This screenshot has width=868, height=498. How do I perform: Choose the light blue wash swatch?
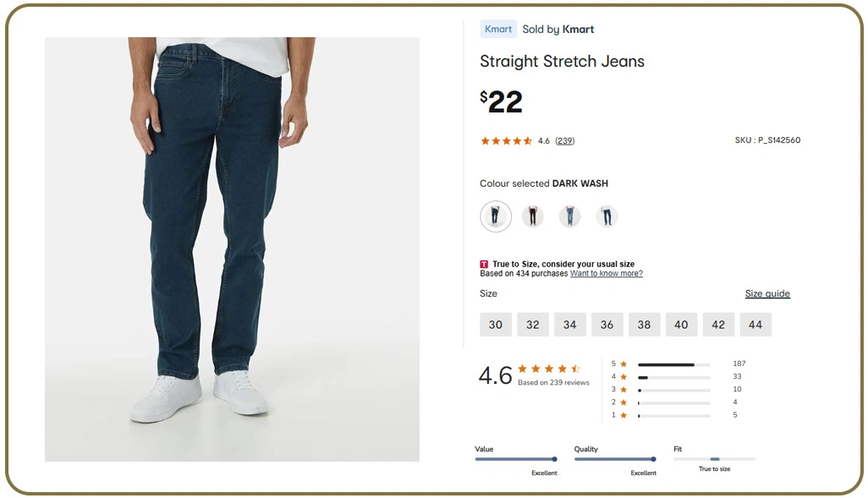point(570,216)
